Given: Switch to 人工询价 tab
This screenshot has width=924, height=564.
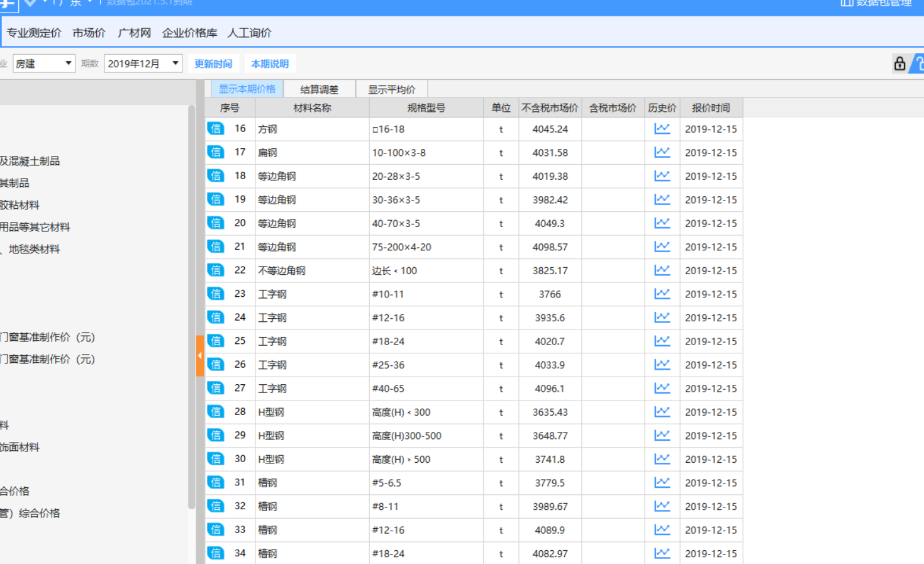Looking at the screenshot, I should coord(250,33).
